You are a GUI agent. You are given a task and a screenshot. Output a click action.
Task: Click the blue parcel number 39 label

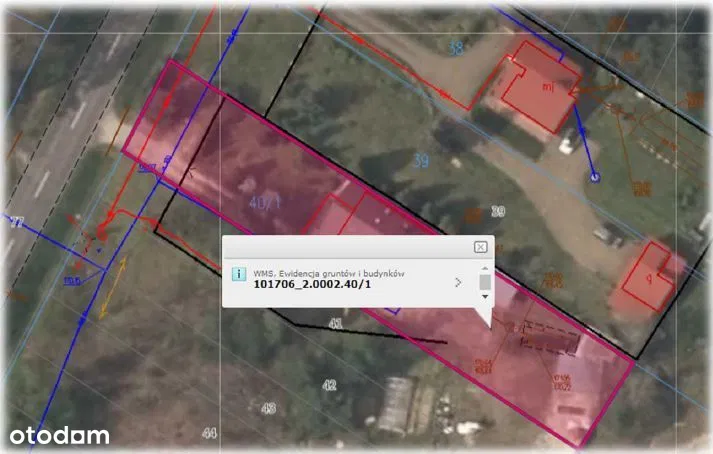pos(421,160)
